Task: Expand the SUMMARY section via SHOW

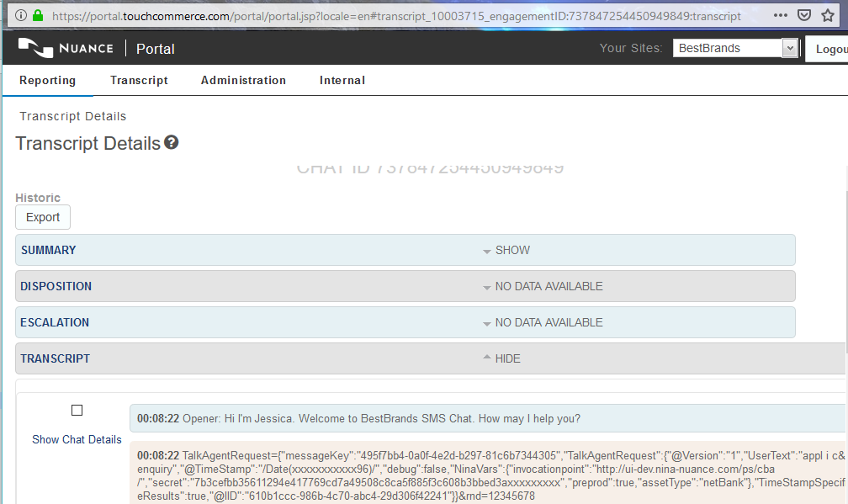Action: tap(512, 250)
